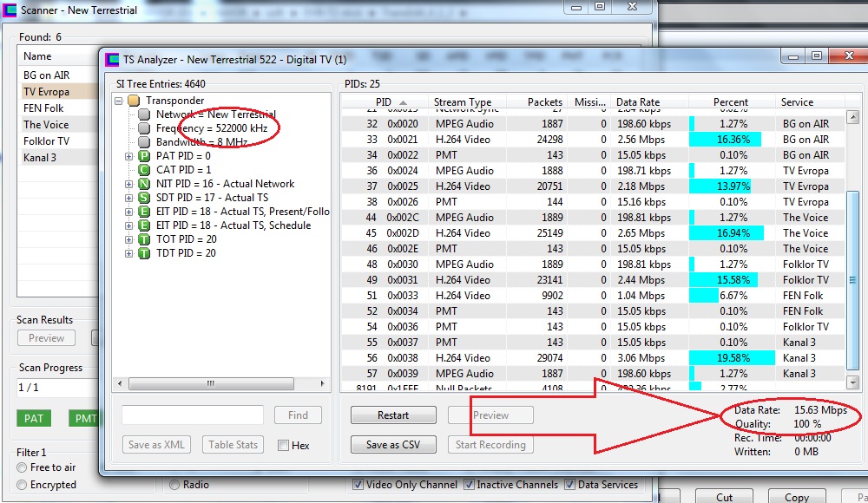Expand the NIT PID = 16 node
This screenshot has height=503, width=868.
(129, 184)
